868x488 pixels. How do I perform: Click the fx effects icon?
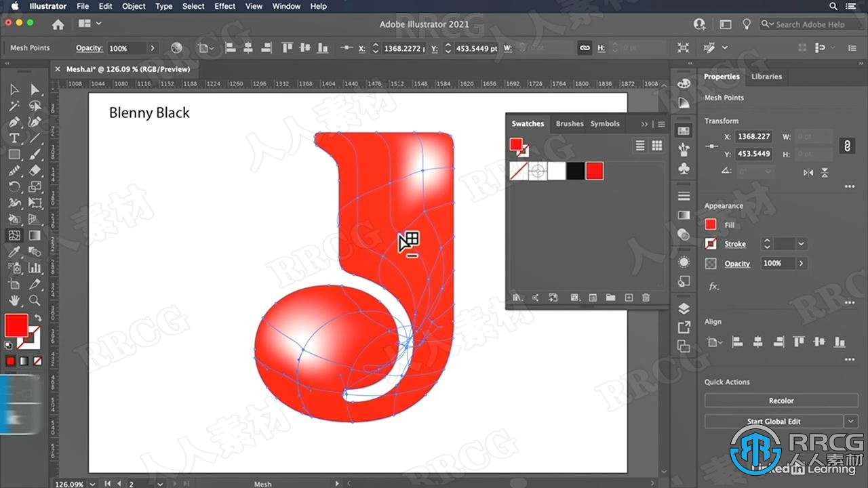[713, 287]
